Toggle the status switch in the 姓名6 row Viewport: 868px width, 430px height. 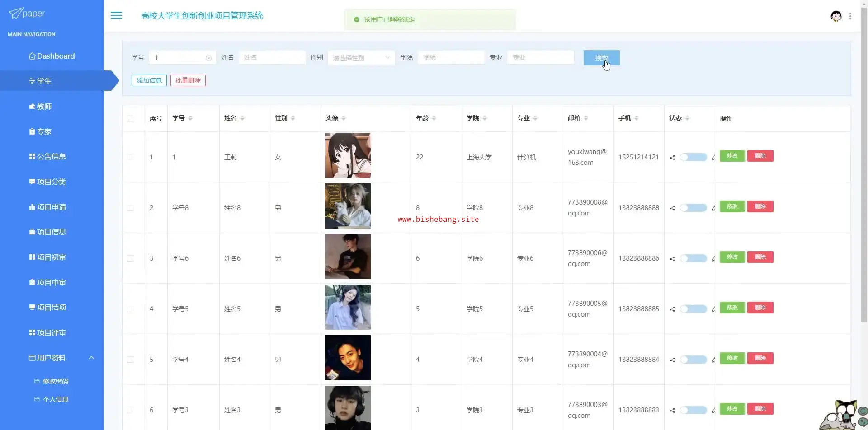point(693,258)
